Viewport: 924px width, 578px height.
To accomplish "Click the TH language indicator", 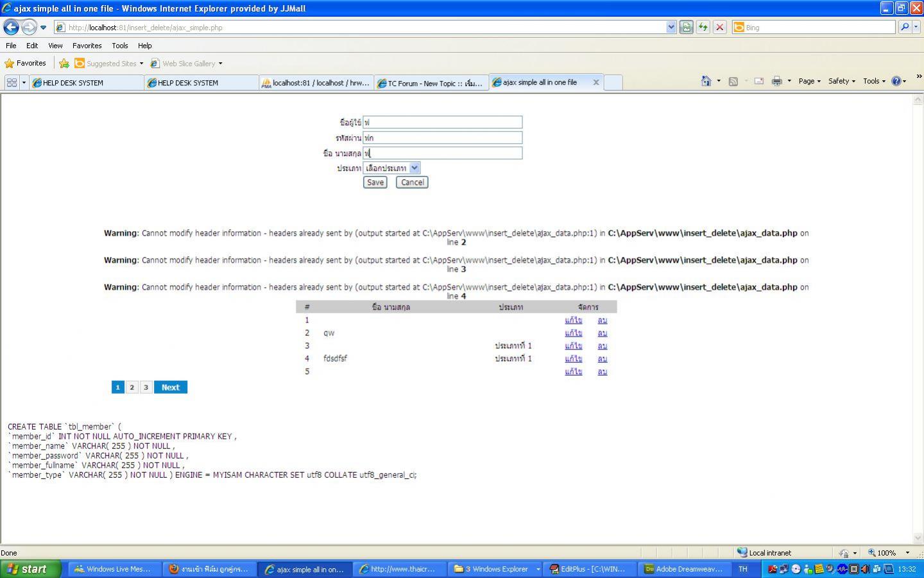I will tap(743, 569).
